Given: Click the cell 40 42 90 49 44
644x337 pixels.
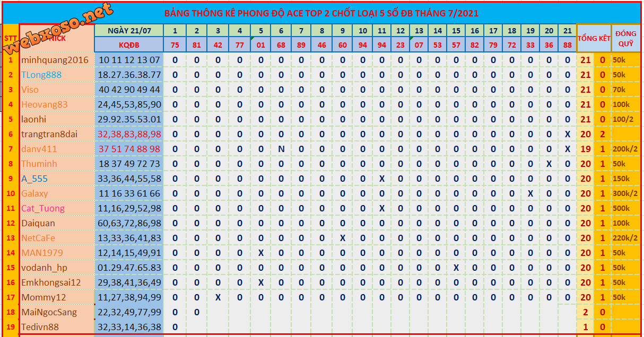Looking at the screenshot, I should click(129, 90).
